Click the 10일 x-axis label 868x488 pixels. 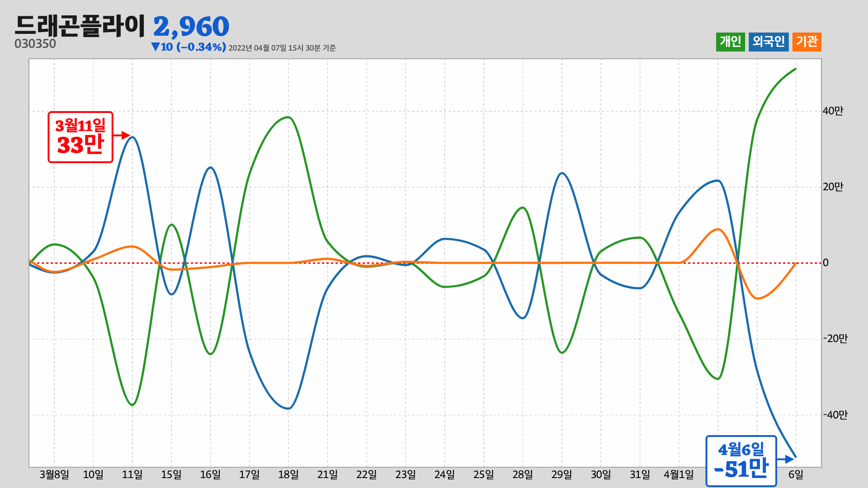(x=93, y=474)
